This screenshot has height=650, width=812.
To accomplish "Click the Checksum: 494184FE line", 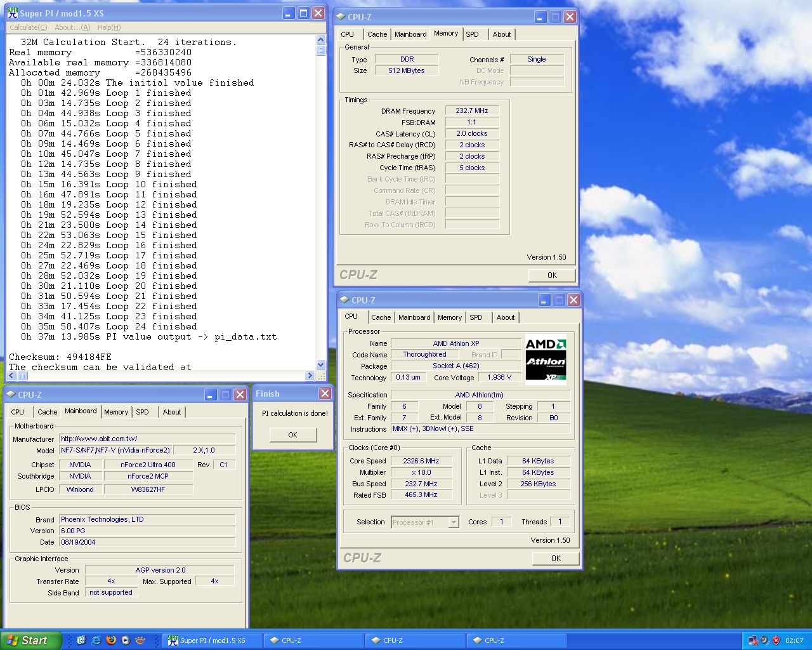I will pos(60,357).
